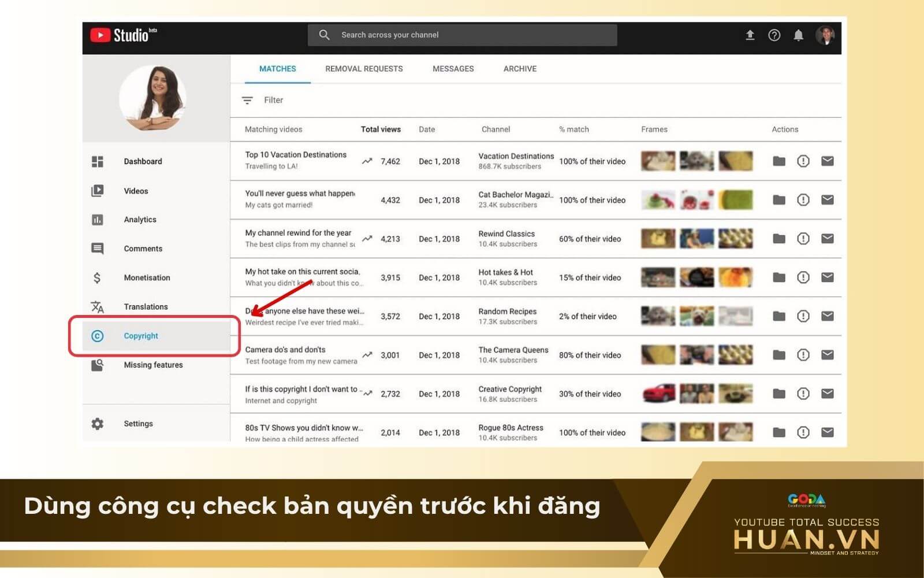This screenshot has height=578, width=924.
Task: Click the red car frame thumbnail
Action: [x=658, y=394]
